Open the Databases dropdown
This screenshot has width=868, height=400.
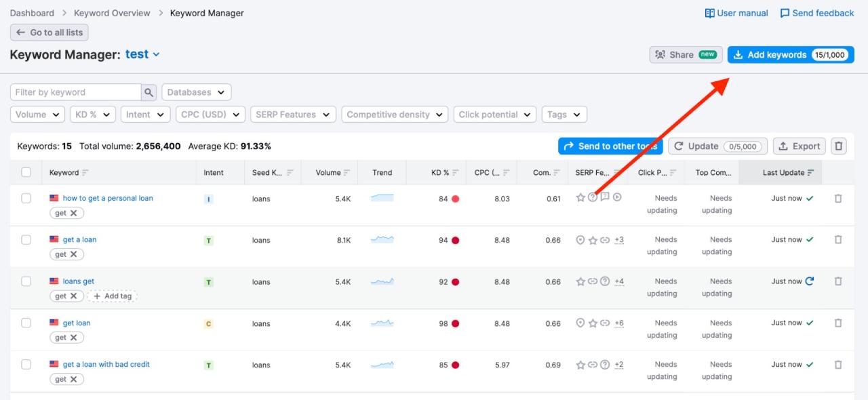[197, 92]
